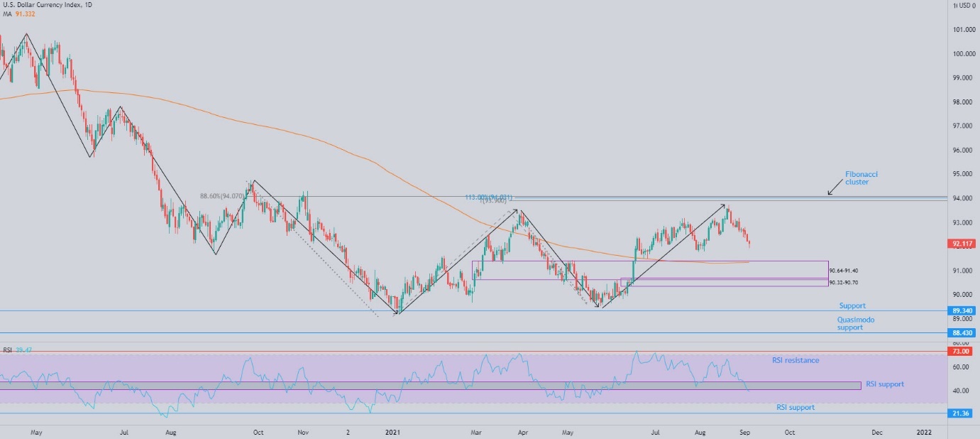Select the MA 91.332 indicator legend
Viewport: 980px width, 439px height.
tap(18, 14)
